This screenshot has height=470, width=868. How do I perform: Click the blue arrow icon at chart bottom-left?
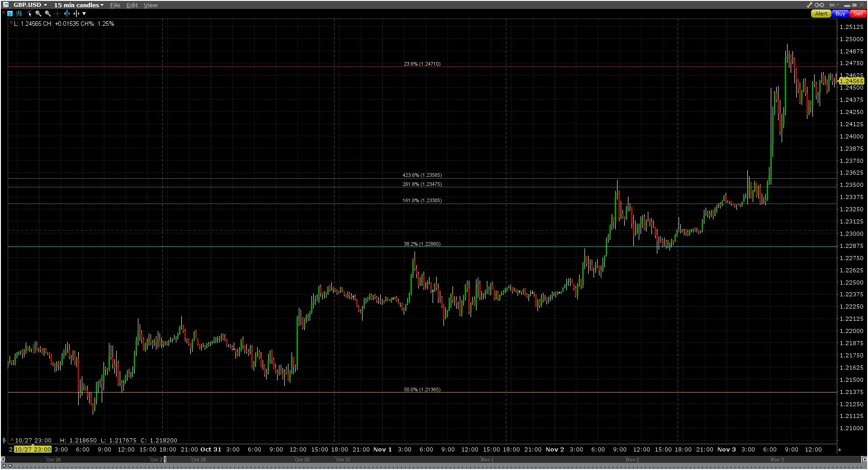click(x=5, y=440)
